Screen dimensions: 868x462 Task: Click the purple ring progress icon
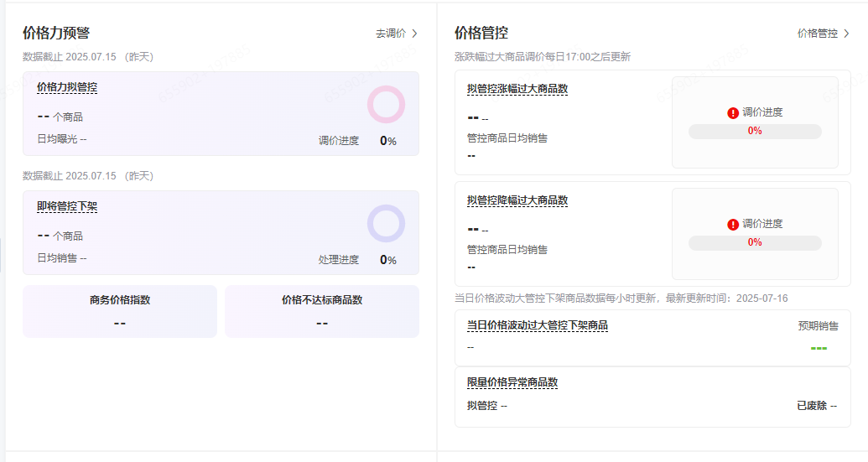pos(386,224)
